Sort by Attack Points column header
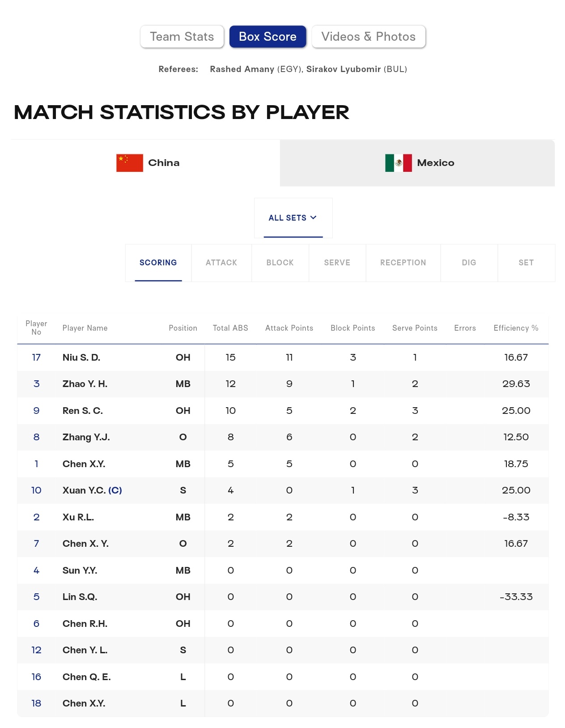This screenshot has height=728, width=565. 289,328
